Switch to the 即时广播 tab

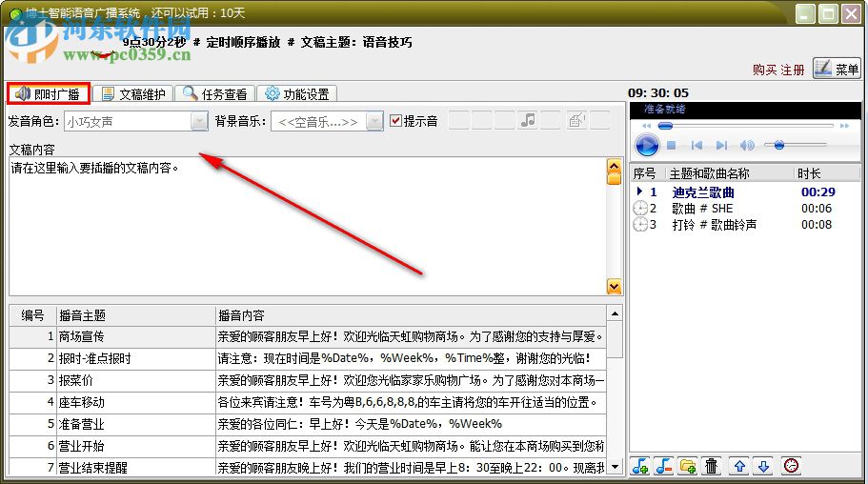49,94
